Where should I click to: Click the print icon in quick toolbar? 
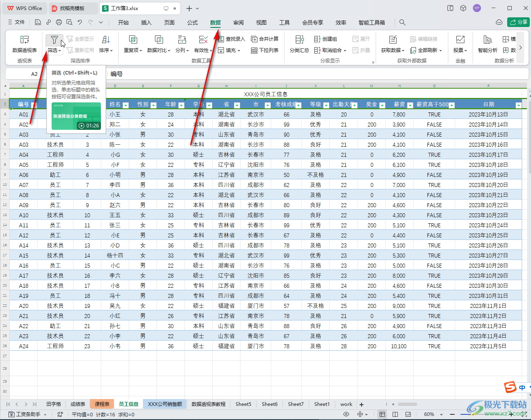59,23
